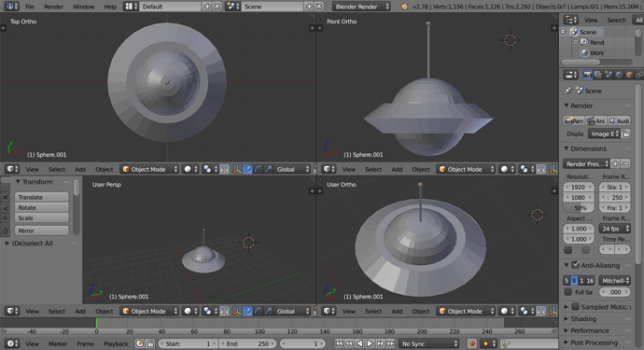Screen dimensions: 644x350
Task: Add a new screen layout with plus icon
Action: 207,7
